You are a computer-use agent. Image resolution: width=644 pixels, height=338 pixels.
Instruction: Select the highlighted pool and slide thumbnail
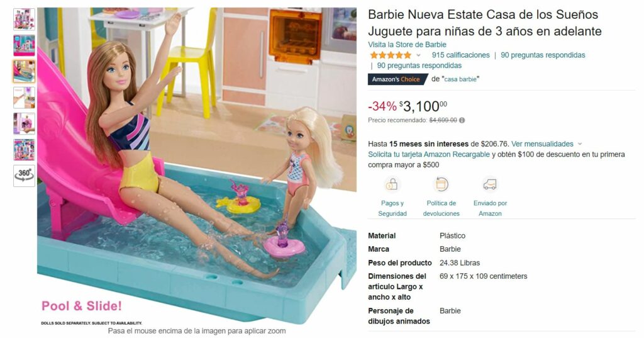[25, 72]
